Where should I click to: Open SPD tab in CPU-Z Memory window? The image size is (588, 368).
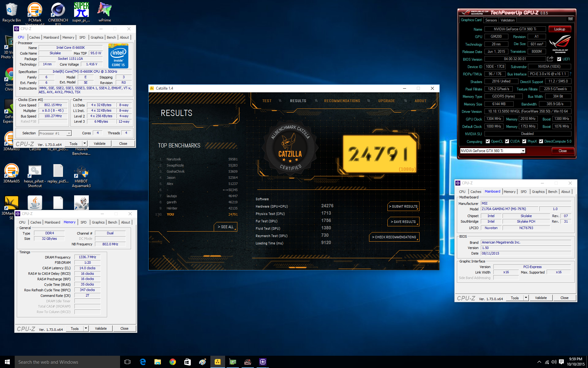83,222
